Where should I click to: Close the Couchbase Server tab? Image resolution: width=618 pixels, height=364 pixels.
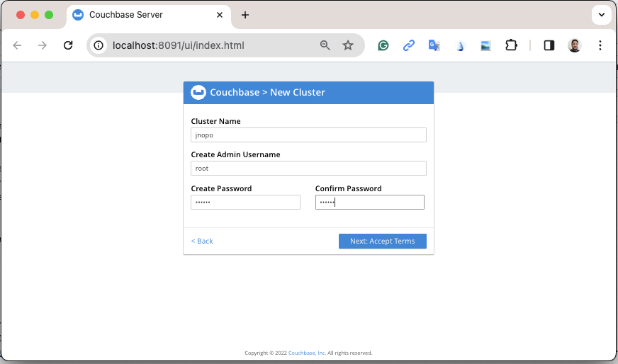pos(220,15)
